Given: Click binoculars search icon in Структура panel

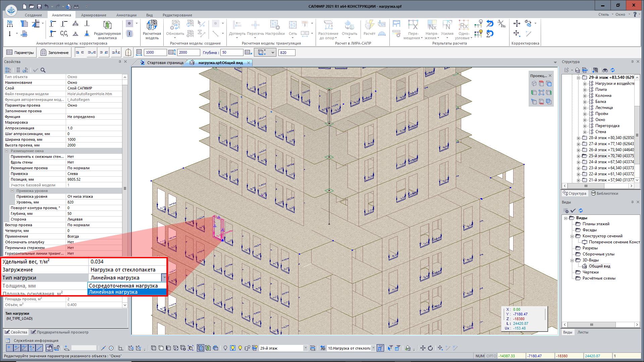Looking at the screenshot, I should point(605,70).
